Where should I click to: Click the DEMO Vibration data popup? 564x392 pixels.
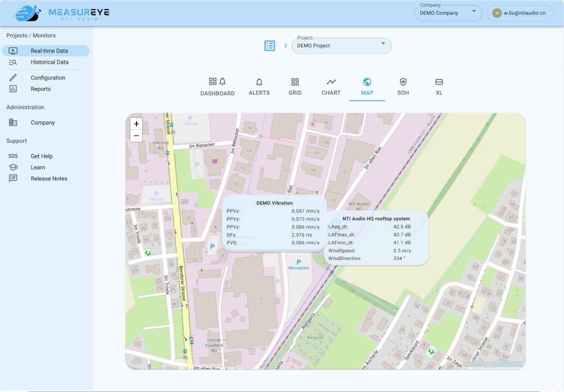(x=274, y=223)
